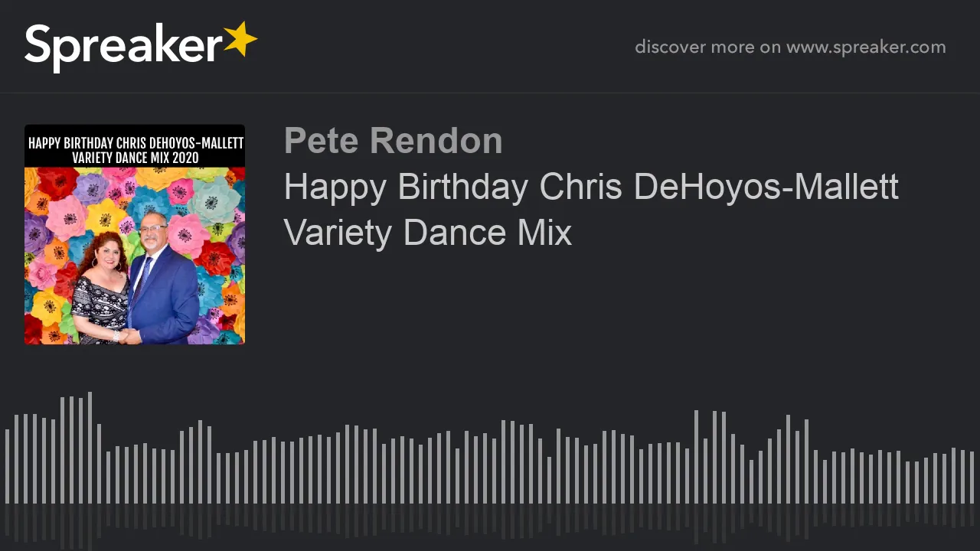Image resolution: width=980 pixels, height=551 pixels.
Task: Click the author name Pete Rendon
Action: click(393, 141)
